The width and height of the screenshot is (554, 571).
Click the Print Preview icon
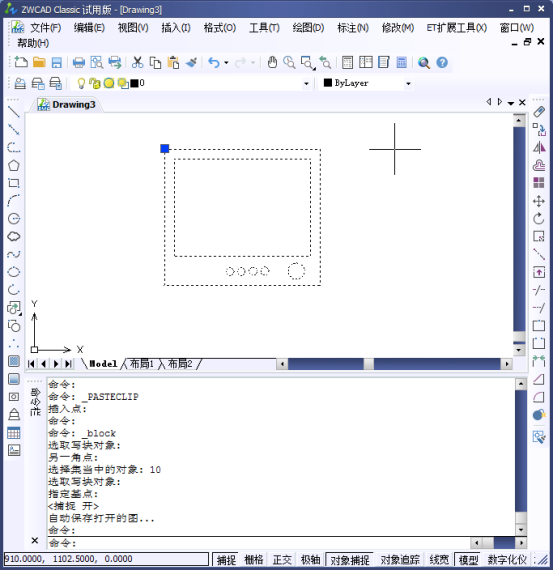97,62
